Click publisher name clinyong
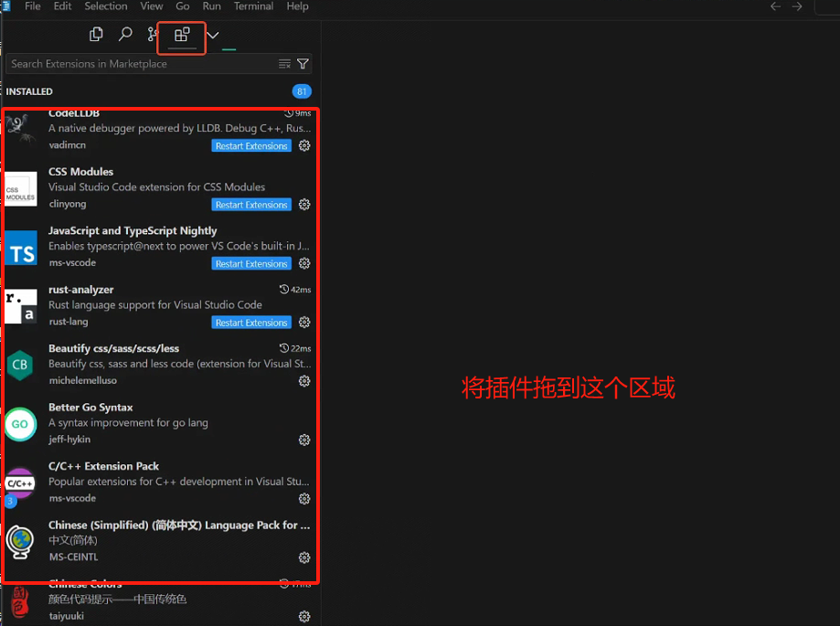This screenshot has height=626, width=840. tap(68, 204)
